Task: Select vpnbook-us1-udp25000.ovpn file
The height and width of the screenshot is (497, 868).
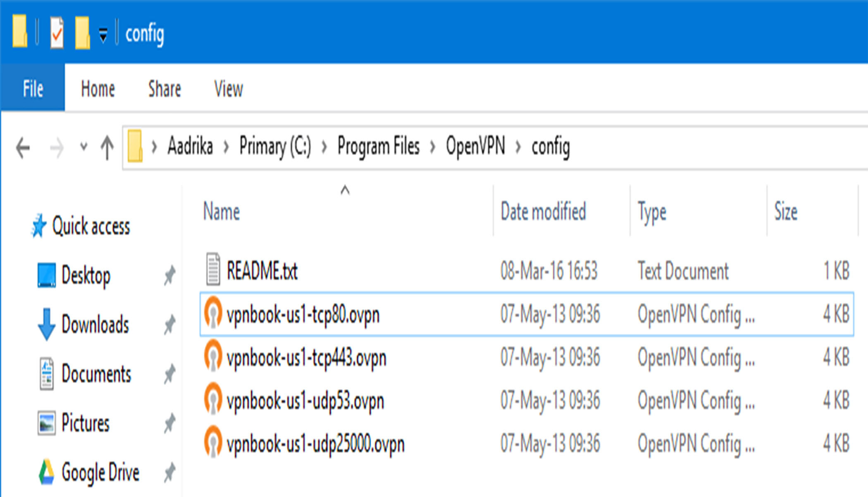Action: 316,445
